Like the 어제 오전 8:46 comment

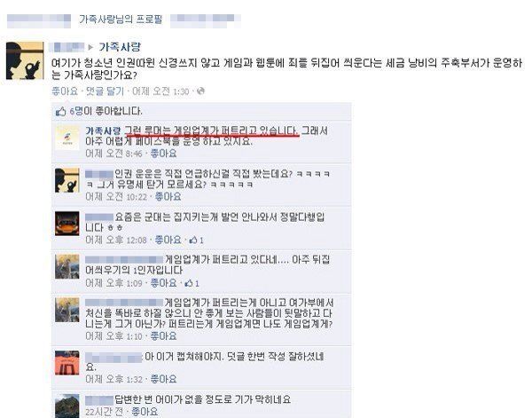pos(163,154)
